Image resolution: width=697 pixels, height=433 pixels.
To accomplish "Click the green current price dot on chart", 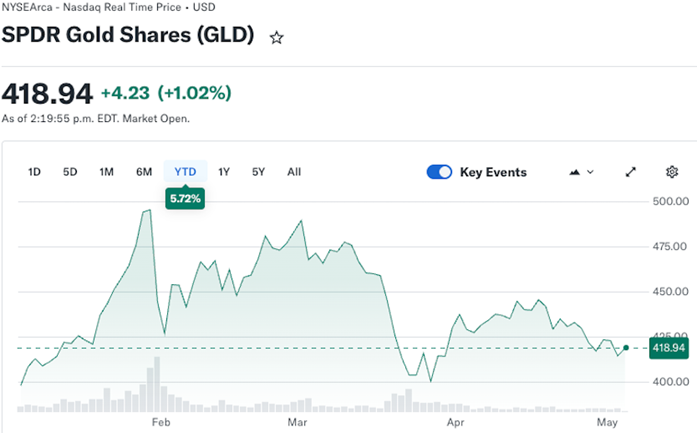I will coord(626,348).
